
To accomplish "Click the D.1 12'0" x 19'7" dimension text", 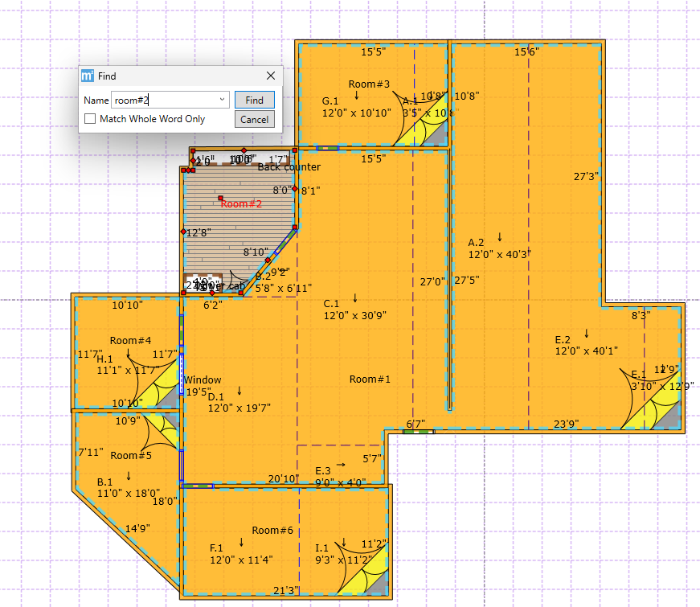I will point(239,403).
